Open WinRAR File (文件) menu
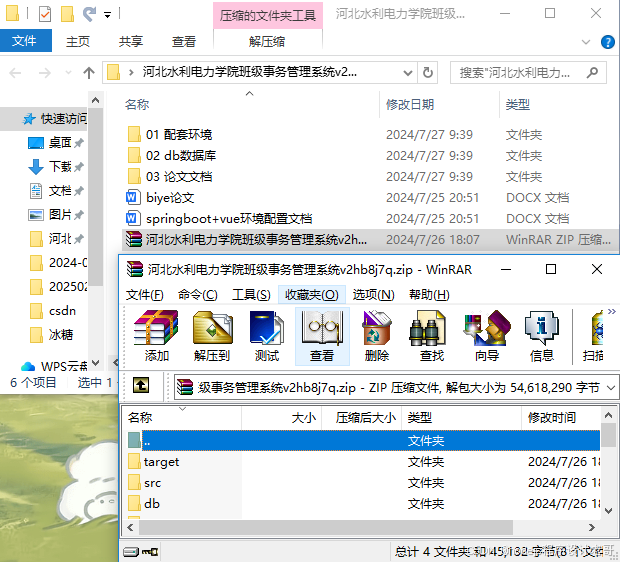Screen dimensions: 620x562 144,295
